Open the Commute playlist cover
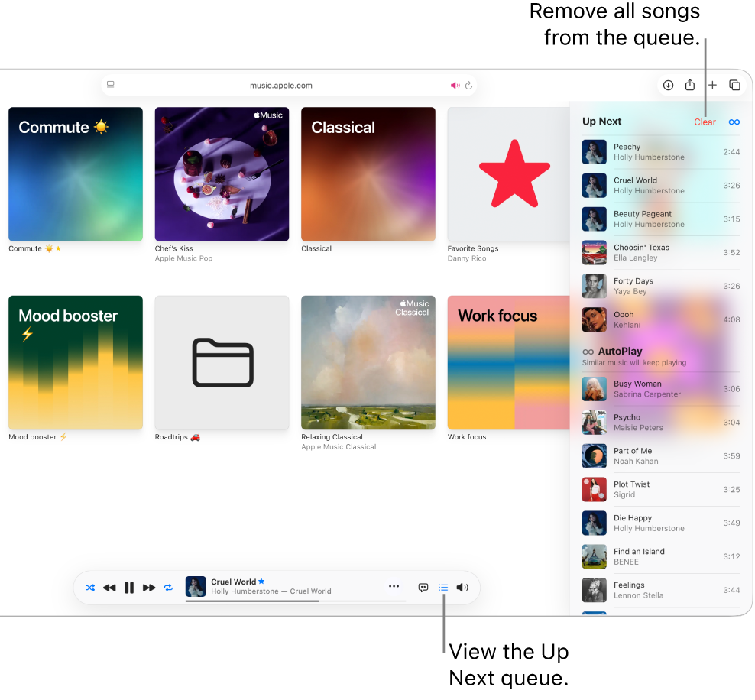The width and height of the screenshot is (755, 700). [76, 173]
